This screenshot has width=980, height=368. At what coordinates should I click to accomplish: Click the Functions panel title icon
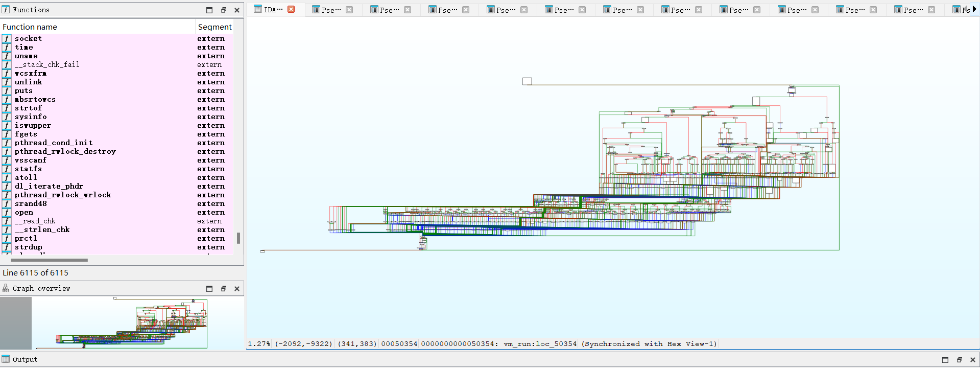(6, 10)
